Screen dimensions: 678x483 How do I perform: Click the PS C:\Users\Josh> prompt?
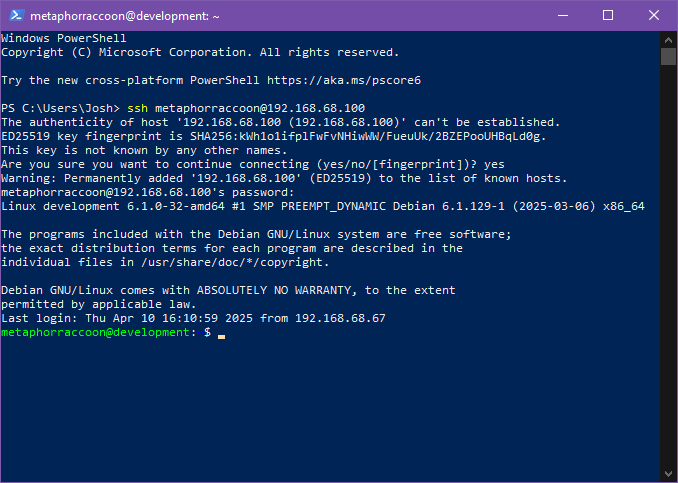61,108
